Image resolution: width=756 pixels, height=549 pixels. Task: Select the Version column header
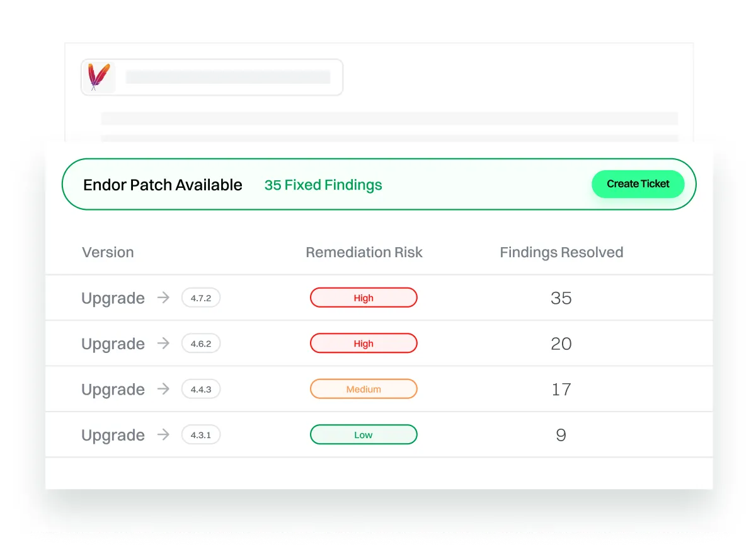click(108, 252)
